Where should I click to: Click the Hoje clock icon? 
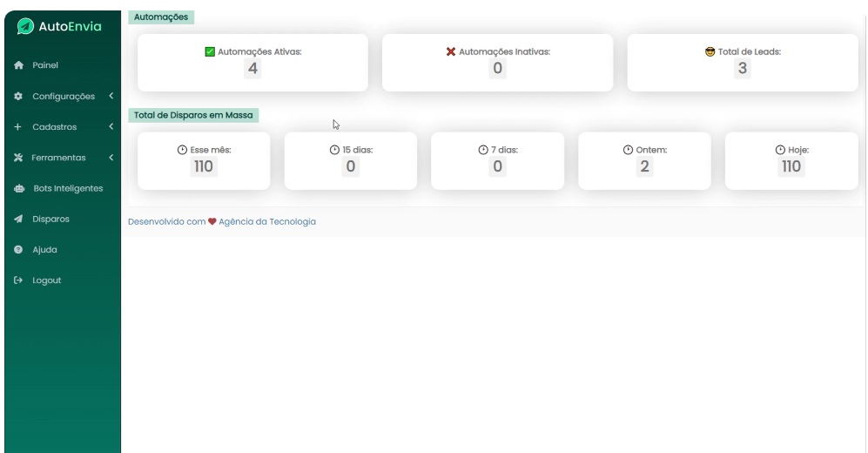coord(767,150)
